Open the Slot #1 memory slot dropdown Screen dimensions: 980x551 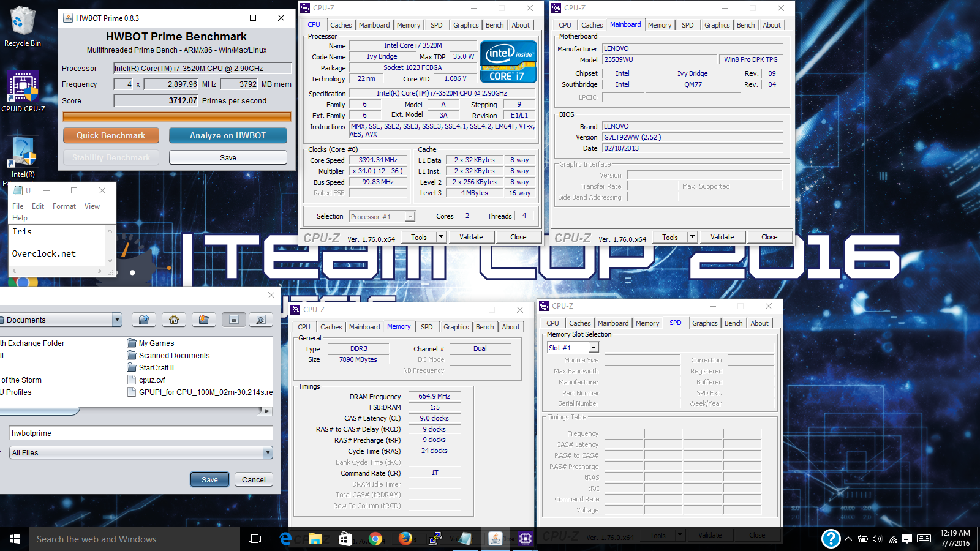(x=594, y=348)
